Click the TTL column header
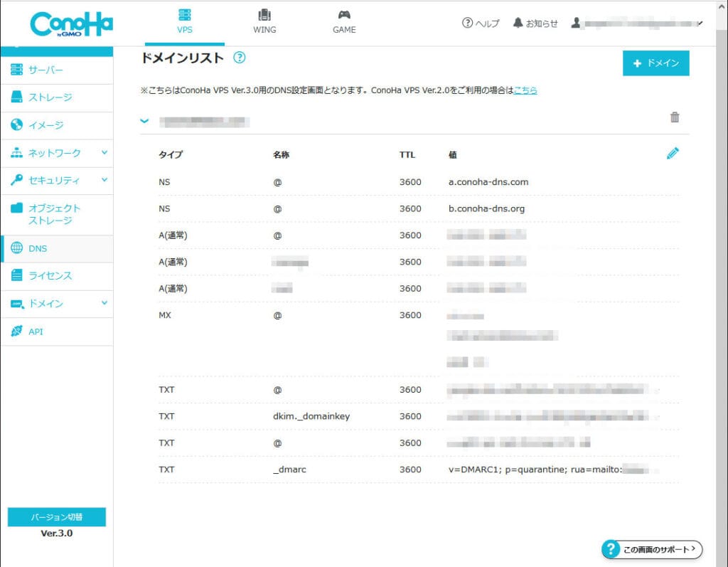 407,155
